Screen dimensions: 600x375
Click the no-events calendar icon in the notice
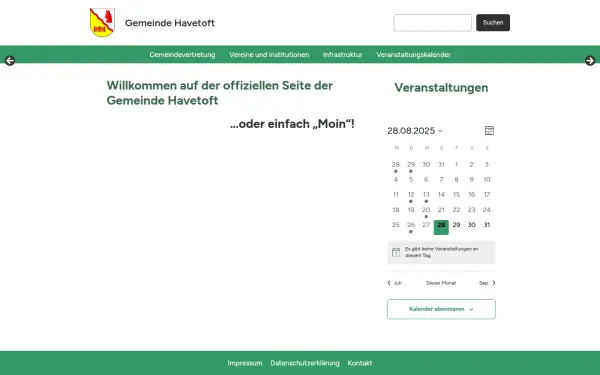pos(396,252)
